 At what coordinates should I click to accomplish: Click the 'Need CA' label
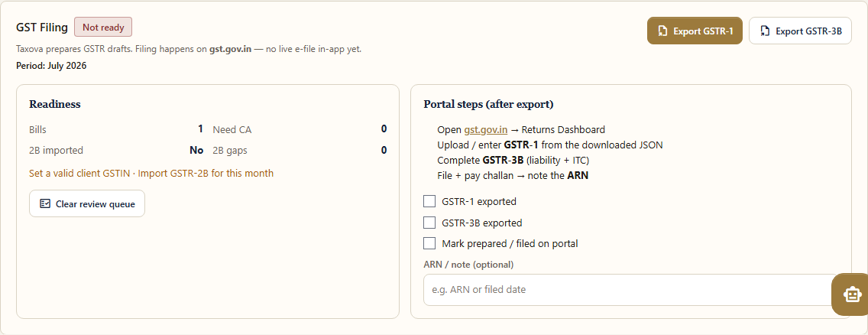232,129
